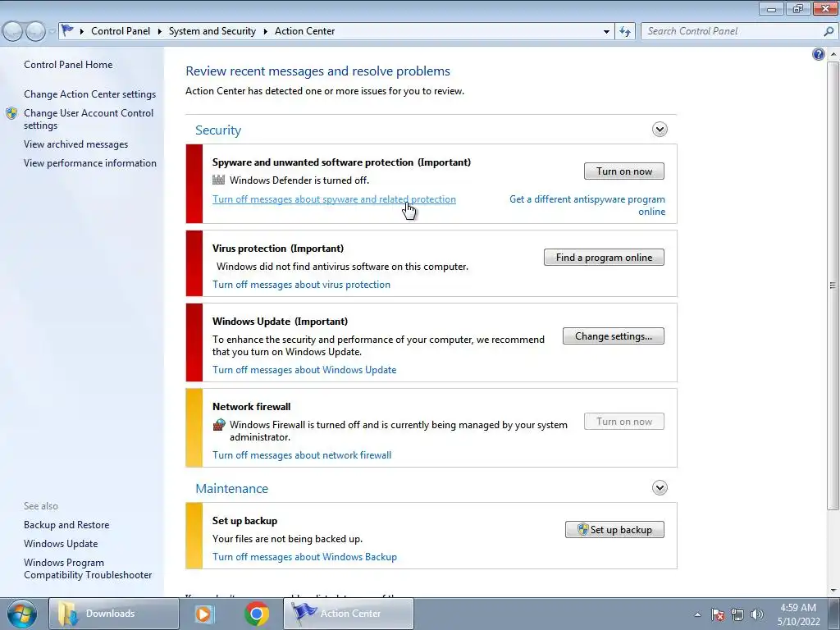Screen dimensions: 840x630
Task: Click the network icon in system tray
Action: click(x=737, y=614)
